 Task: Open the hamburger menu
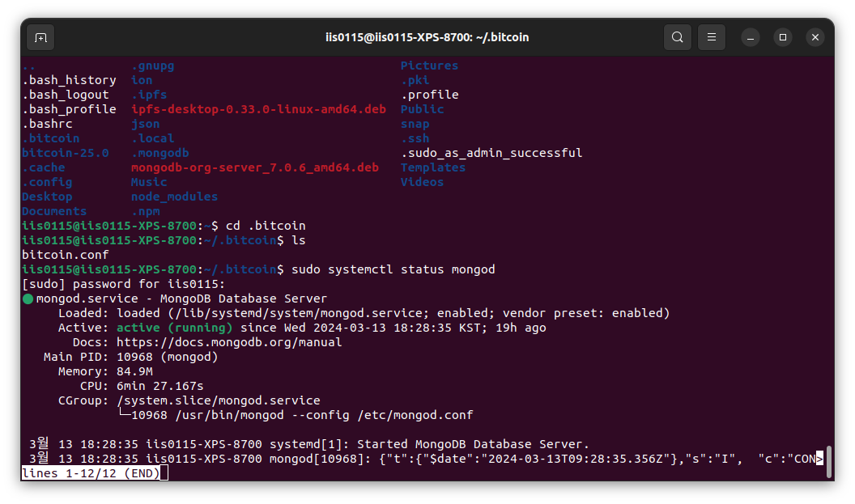point(712,37)
